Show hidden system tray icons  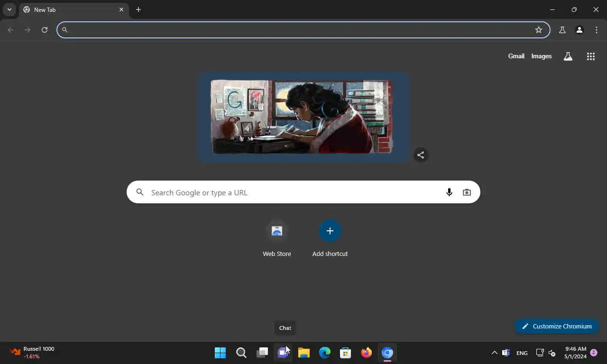[x=494, y=353]
